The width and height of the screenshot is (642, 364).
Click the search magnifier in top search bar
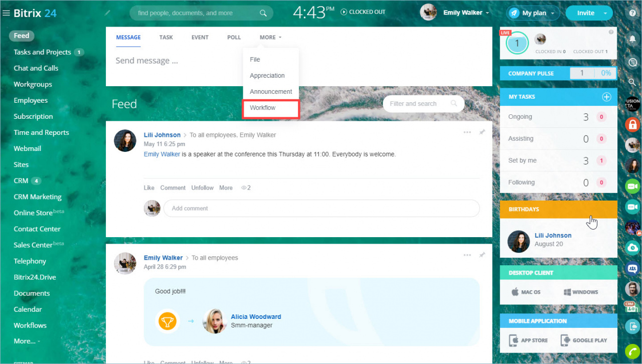(263, 13)
